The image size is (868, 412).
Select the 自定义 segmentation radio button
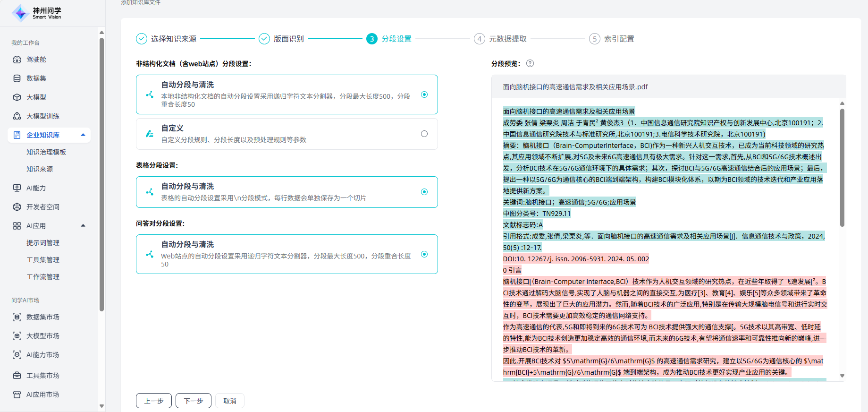click(x=424, y=134)
